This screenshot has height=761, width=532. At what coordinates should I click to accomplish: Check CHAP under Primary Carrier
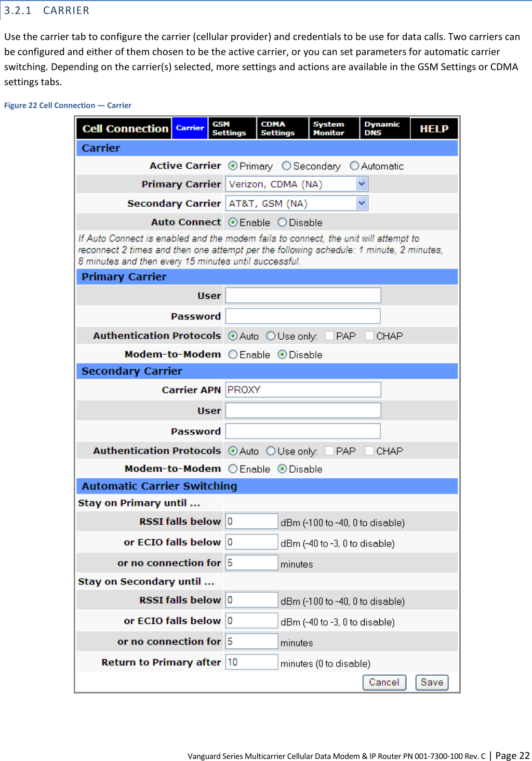(369, 336)
